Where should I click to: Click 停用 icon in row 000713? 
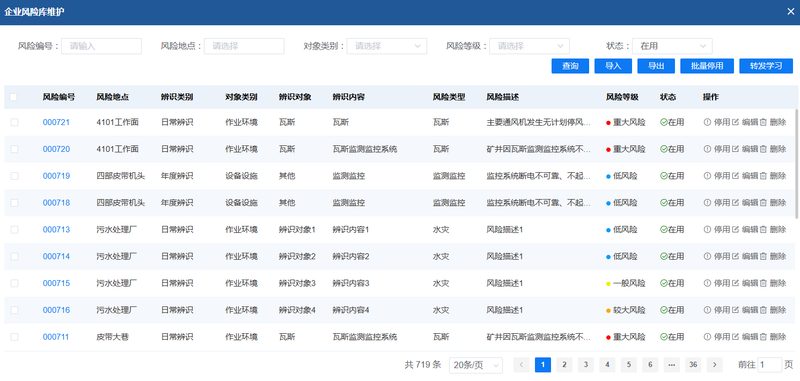point(707,230)
